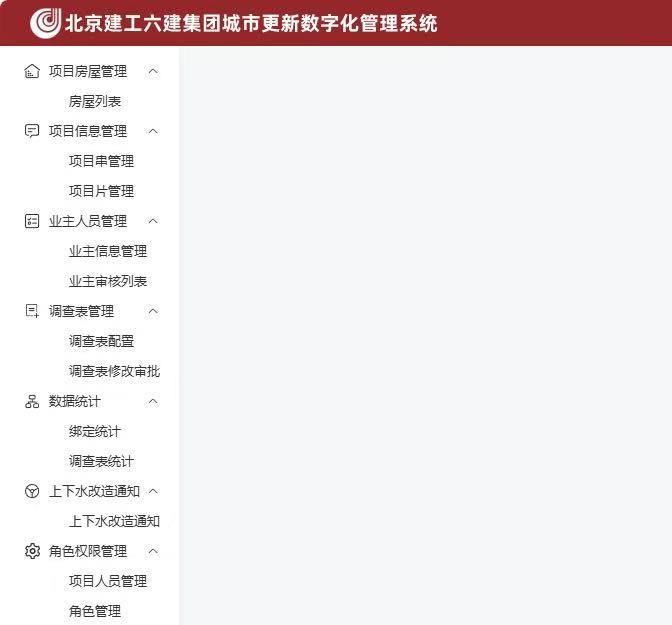Open the 调查表配置 menu item
This screenshot has height=625, width=672.
click(101, 341)
